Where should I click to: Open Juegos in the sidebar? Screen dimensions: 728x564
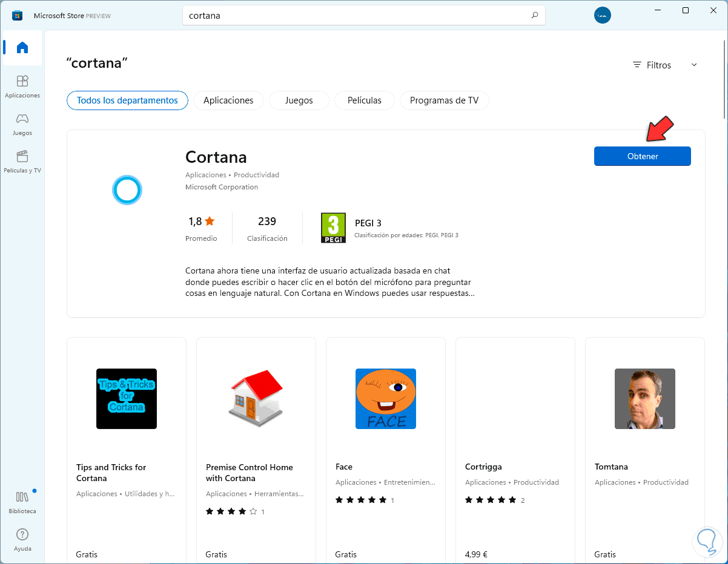click(22, 124)
